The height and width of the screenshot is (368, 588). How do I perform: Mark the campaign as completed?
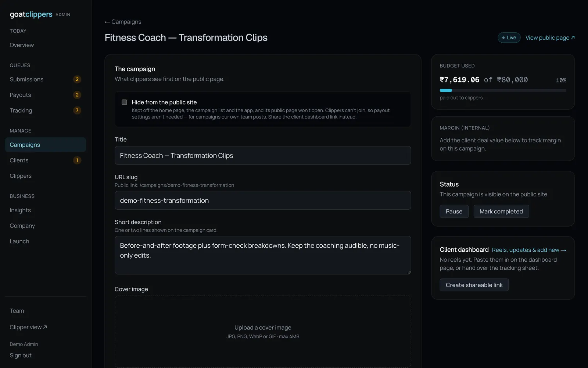point(501,211)
